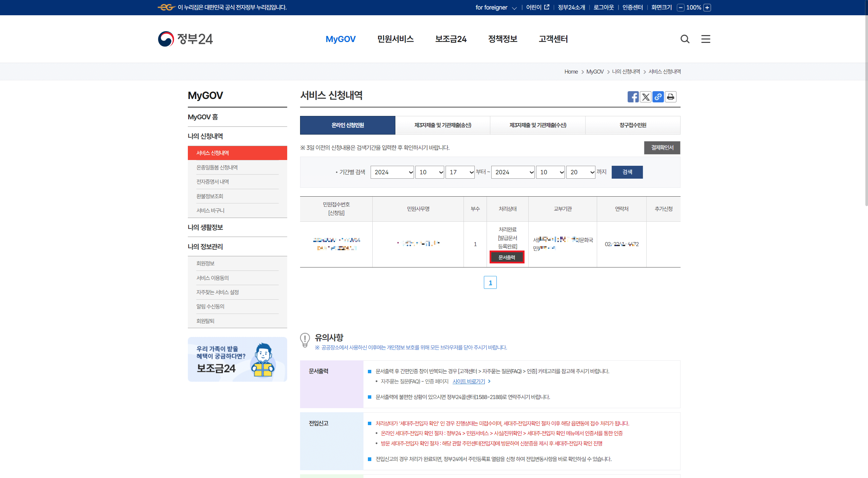Open the 민원서비스 main menu
Image resolution: width=868 pixels, height=478 pixels.
coord(395,39)
